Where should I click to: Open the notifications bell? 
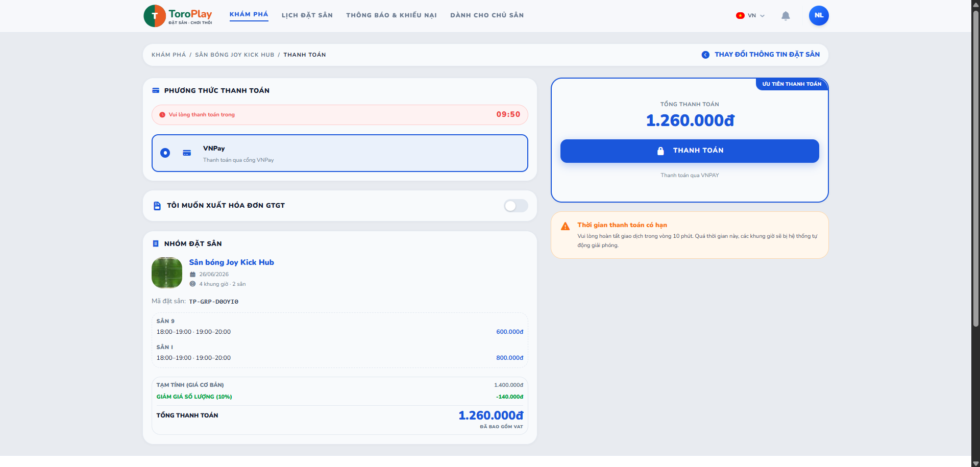[786, 16]
